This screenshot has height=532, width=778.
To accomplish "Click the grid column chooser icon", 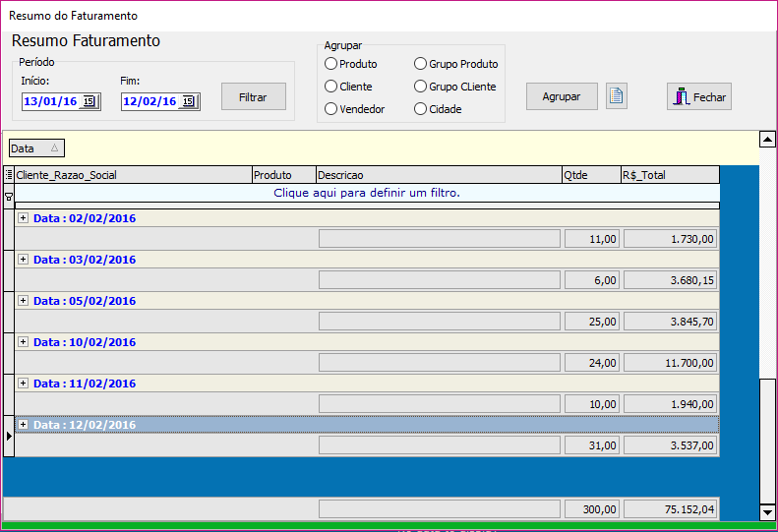I will (x=9, y=175).
